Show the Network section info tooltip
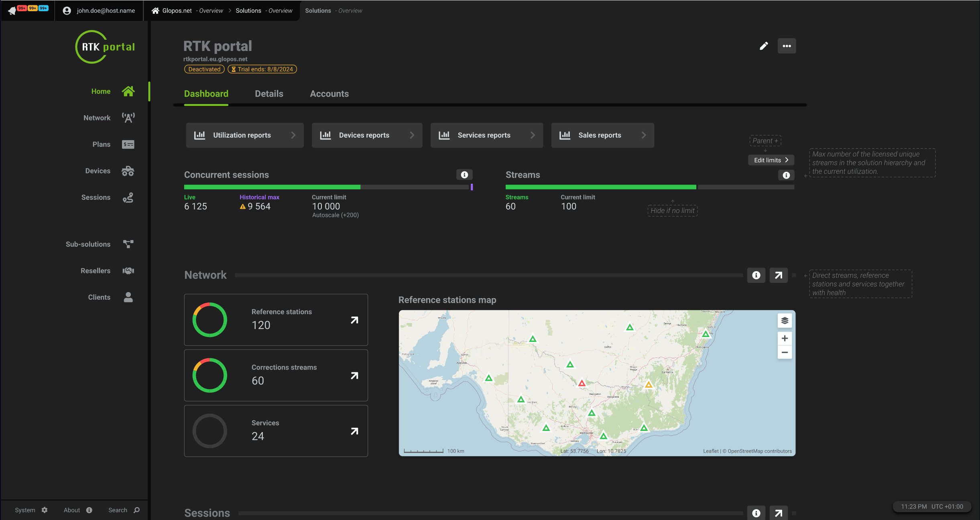 pyautogui.click(x=756, y=275)
